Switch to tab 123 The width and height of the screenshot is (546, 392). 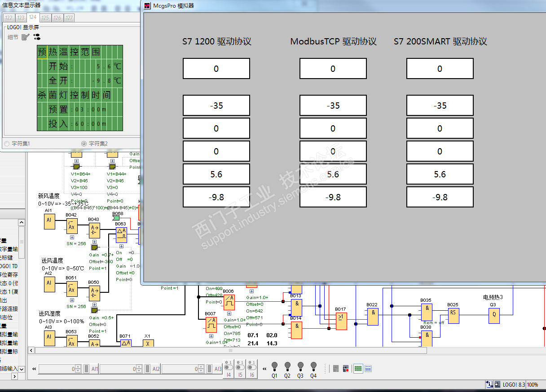tap(21, 18)
